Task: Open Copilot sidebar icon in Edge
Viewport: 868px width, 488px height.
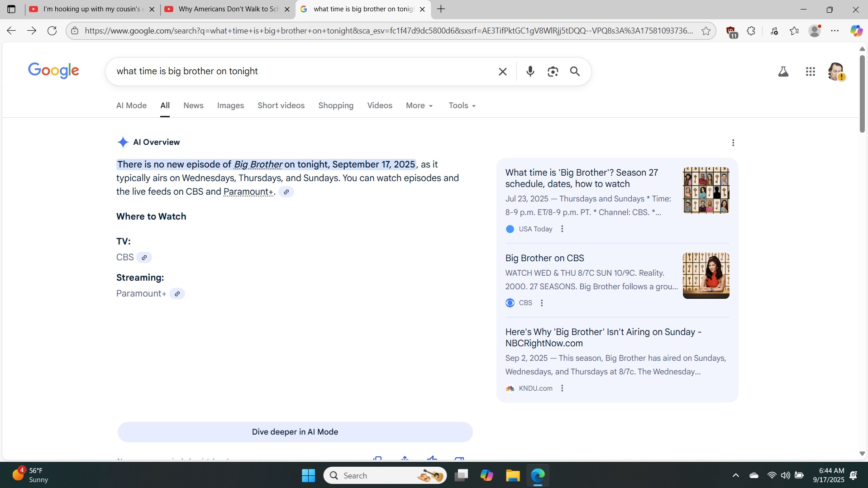Action: tap(856, 31)
